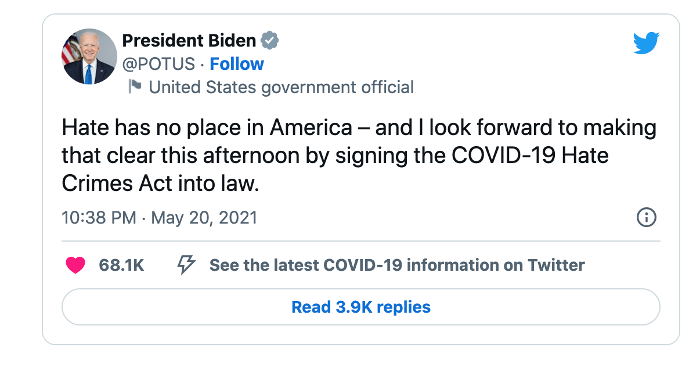Screen dimensions: 700x368
Task: Open President Biden's profile picture
Action: coord(89,56)
